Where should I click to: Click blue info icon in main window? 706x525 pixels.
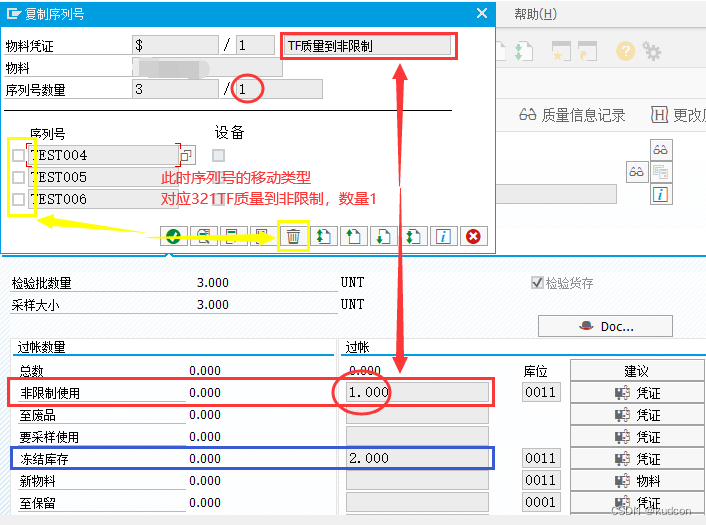661,195
